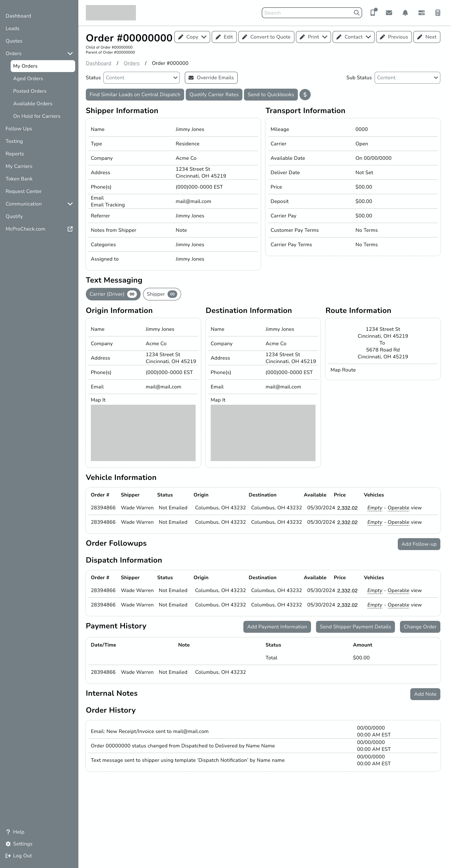451x868 pixels.
Task: Open My Carriers in sidebar
Action: coord(19,166)
